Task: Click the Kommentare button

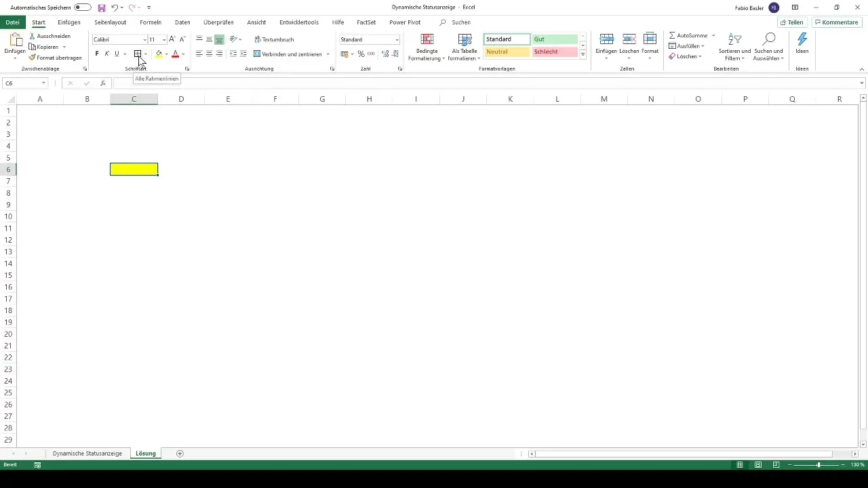Action: (836, 22)
